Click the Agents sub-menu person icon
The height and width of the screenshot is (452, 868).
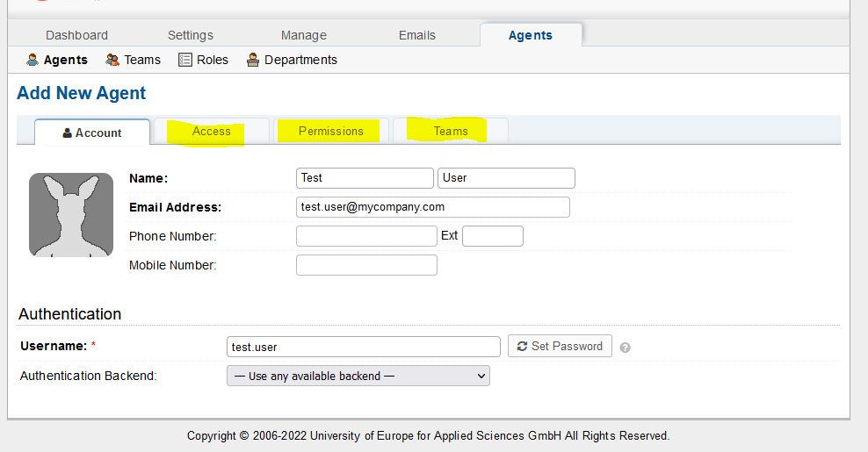[33, 60]
